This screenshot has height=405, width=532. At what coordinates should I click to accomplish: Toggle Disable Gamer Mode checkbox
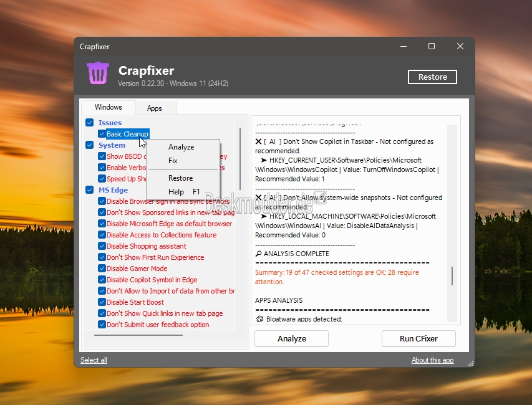tap(102, 269)
